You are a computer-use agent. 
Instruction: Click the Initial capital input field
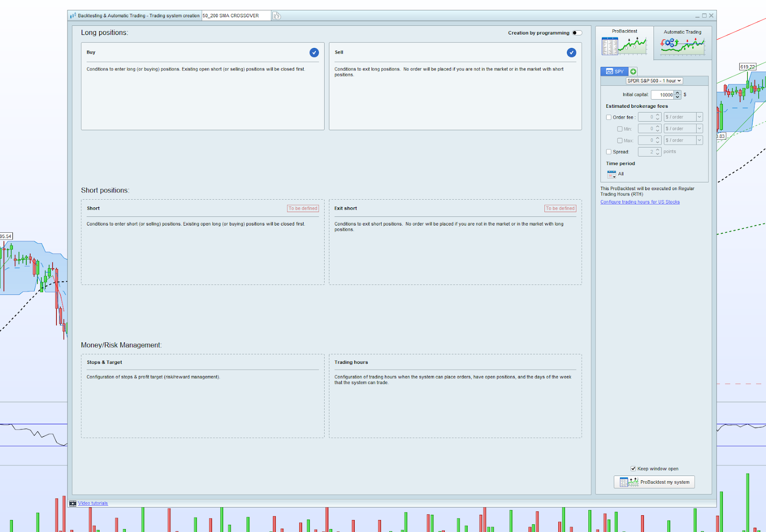(x=663, y=95)
